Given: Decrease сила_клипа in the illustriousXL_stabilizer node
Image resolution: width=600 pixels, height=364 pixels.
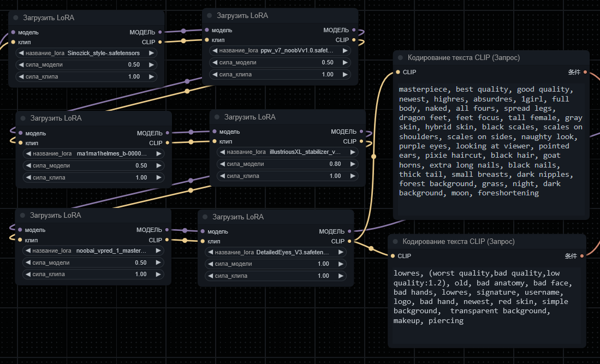Looking at the screenshot, I should (222, 176).
